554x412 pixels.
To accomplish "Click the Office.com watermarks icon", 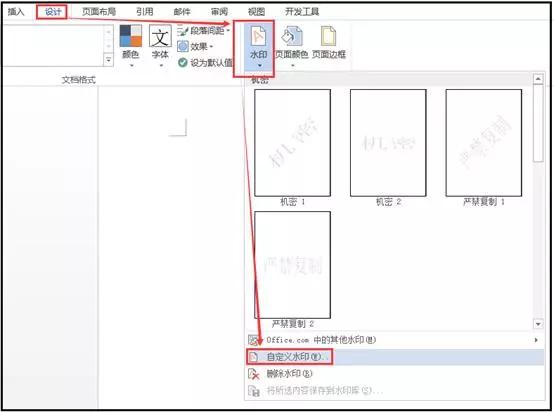I will pos(253,340).
